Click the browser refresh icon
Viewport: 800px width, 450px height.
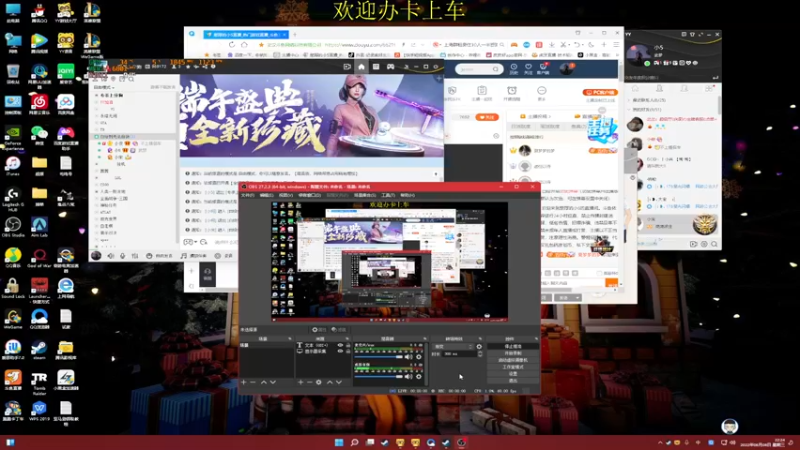pyautogui.click(x=232, y=45)
